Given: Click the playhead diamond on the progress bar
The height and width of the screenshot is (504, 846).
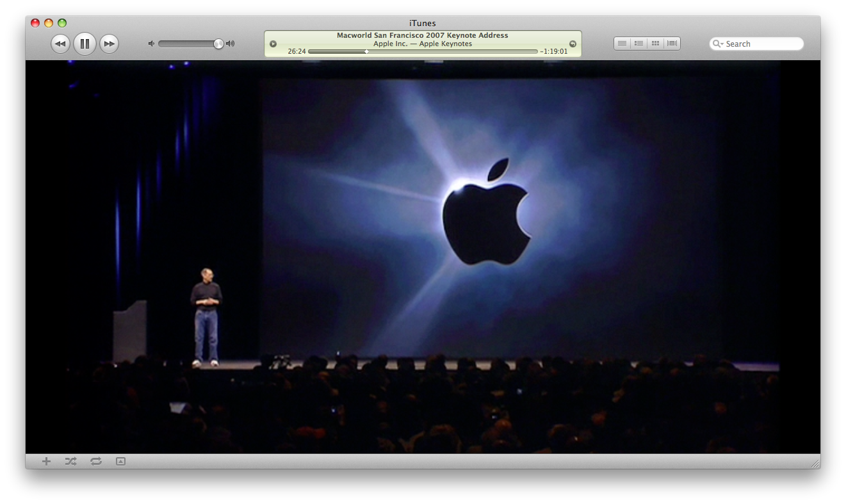Looking at the screenshot, I should pos(366,51).
